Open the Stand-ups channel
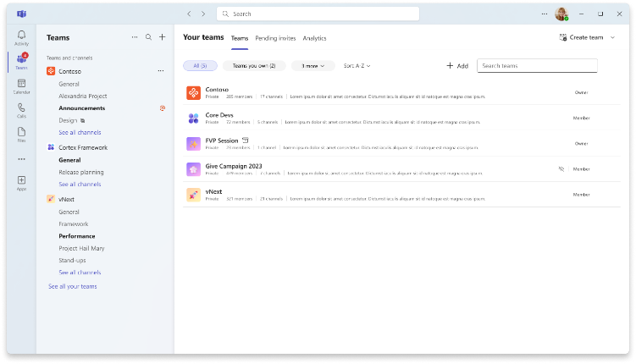636x364 pixels. click(x=72, y=260)
